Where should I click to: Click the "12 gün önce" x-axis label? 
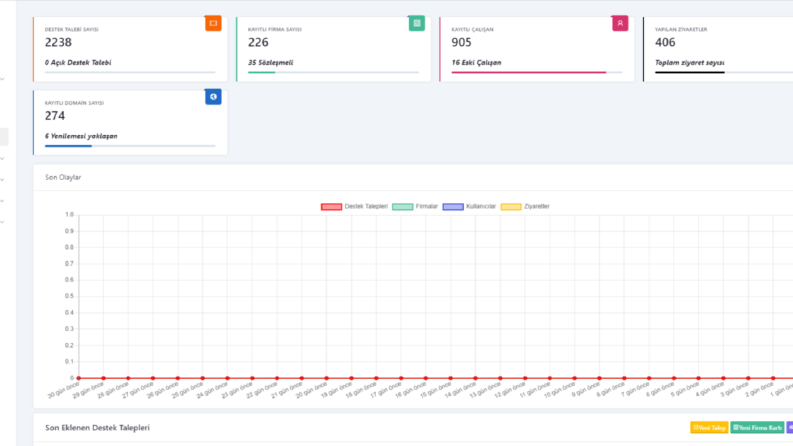(x=510, y=390)
